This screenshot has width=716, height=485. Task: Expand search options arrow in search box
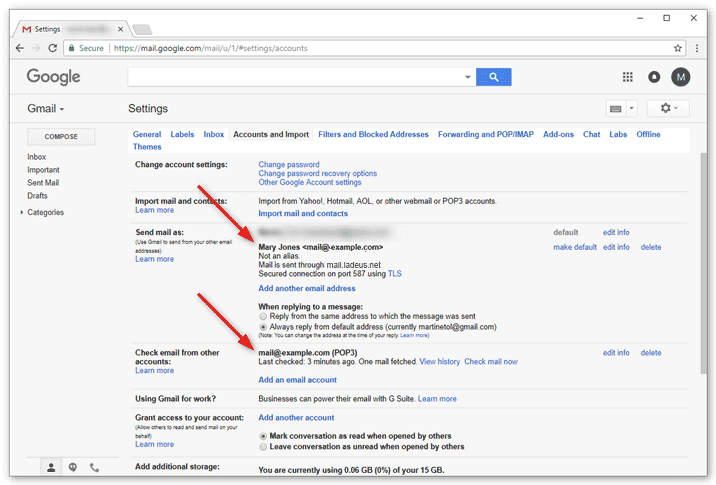(467, 77)
